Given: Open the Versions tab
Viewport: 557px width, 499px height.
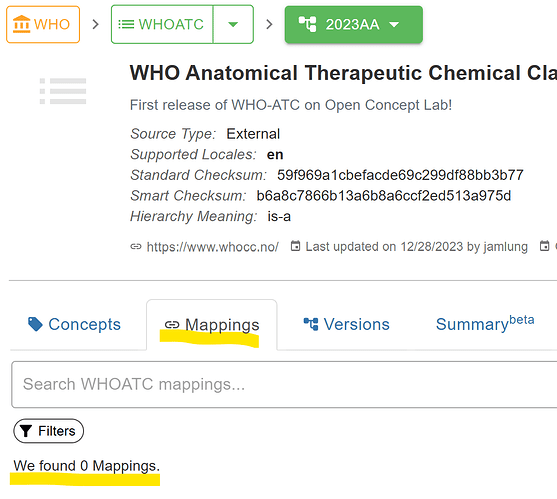Looking at the screenshot, I should 347,324.
